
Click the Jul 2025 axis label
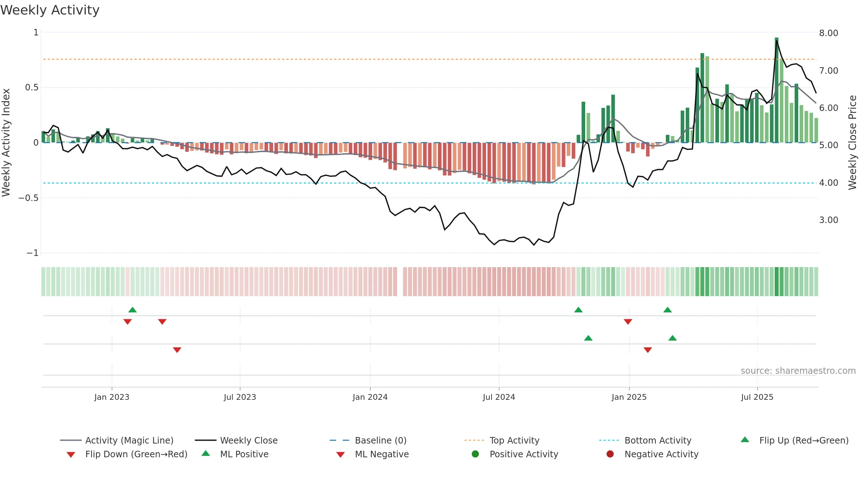coord(757,397)
